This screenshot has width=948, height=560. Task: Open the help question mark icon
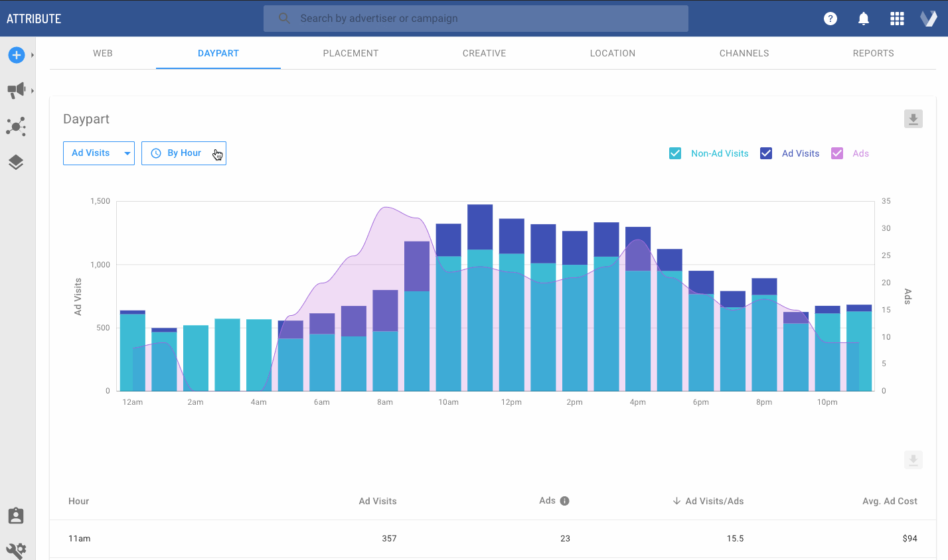830,18
